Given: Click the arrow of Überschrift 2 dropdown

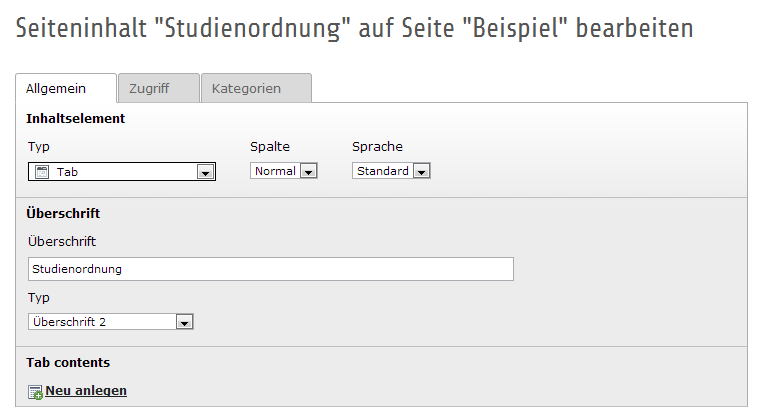Looking at the screenshot, I should point(184,322).
